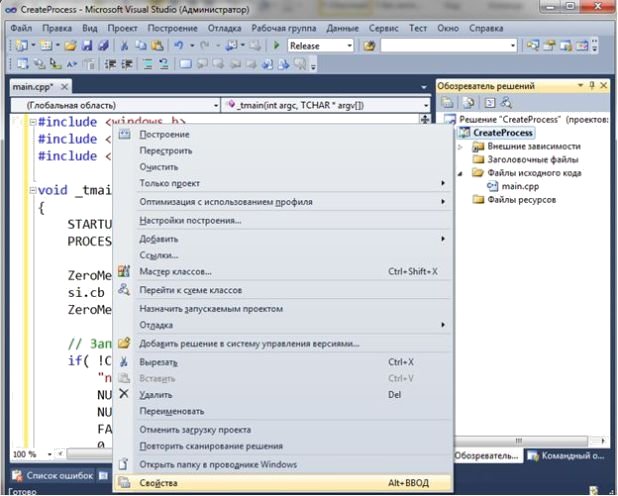Toggle bookmark icon in text editor toolbar

pos(186,64)
